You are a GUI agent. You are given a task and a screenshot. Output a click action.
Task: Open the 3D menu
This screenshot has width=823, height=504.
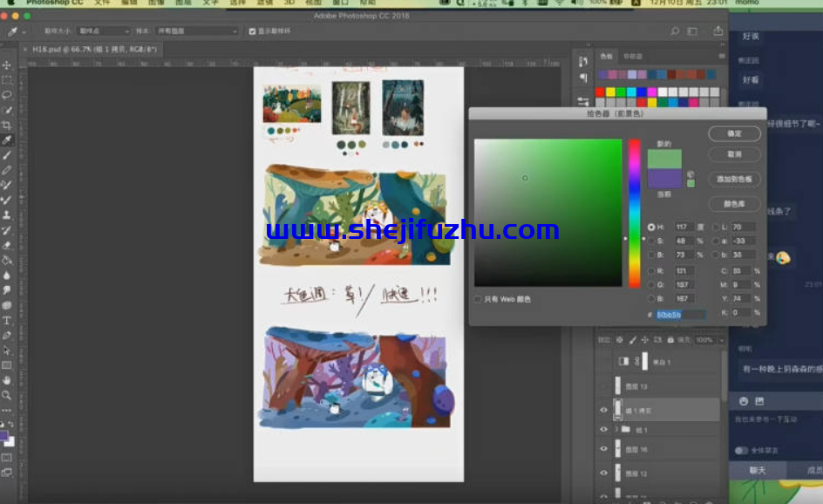(289, 3)
